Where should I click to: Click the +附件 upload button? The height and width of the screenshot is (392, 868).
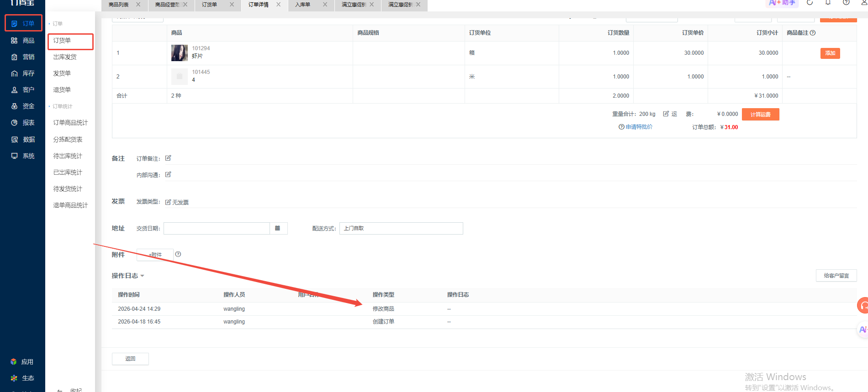tap(155, 255)
